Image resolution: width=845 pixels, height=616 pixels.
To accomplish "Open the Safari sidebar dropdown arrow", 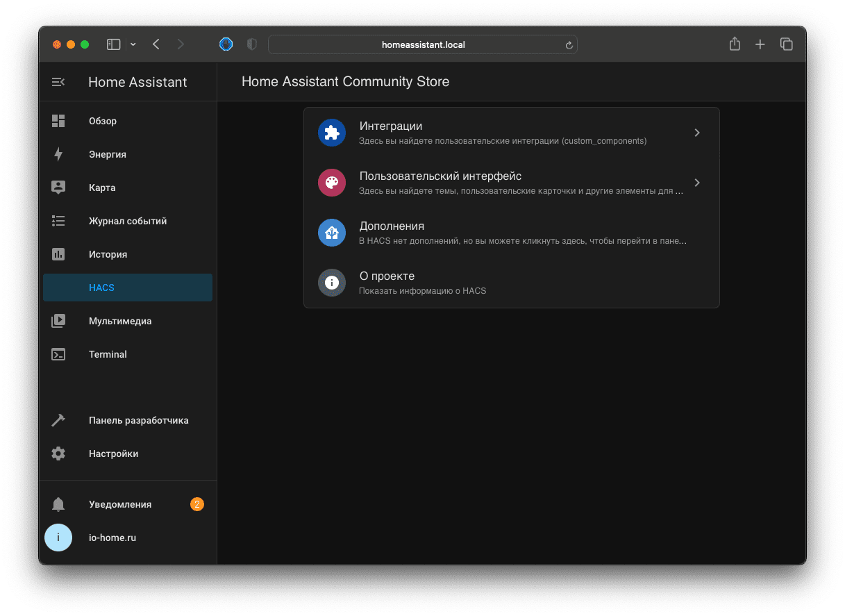I will 133,44.
